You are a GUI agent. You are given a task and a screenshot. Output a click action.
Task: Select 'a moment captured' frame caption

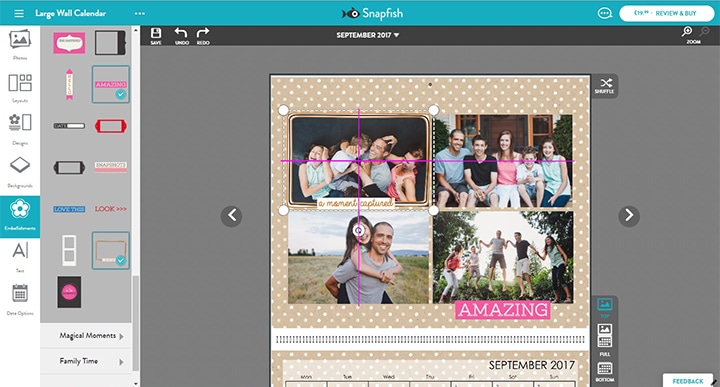pyautogui.click(x=355, y=203)
